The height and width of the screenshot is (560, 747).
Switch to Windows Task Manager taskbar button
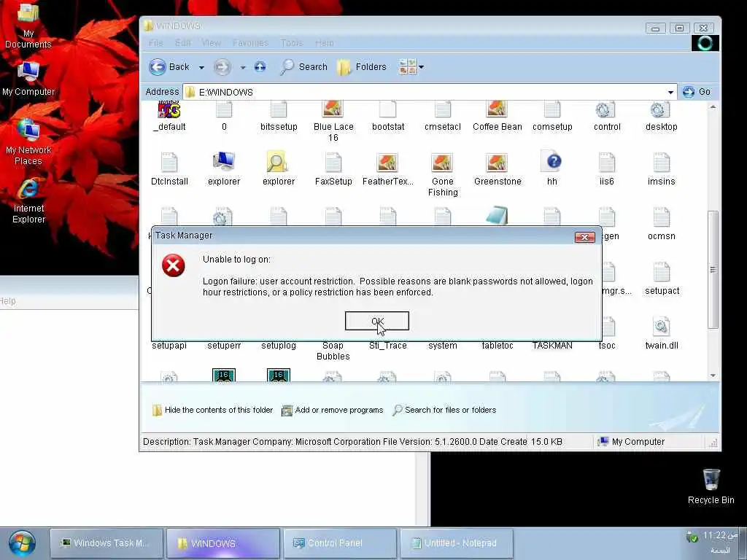coord(107,543)
